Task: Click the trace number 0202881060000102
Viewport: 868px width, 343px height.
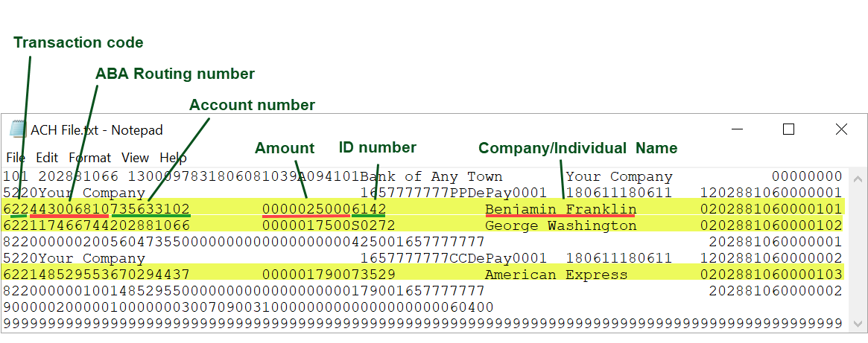Action: [x=771, y=225]
